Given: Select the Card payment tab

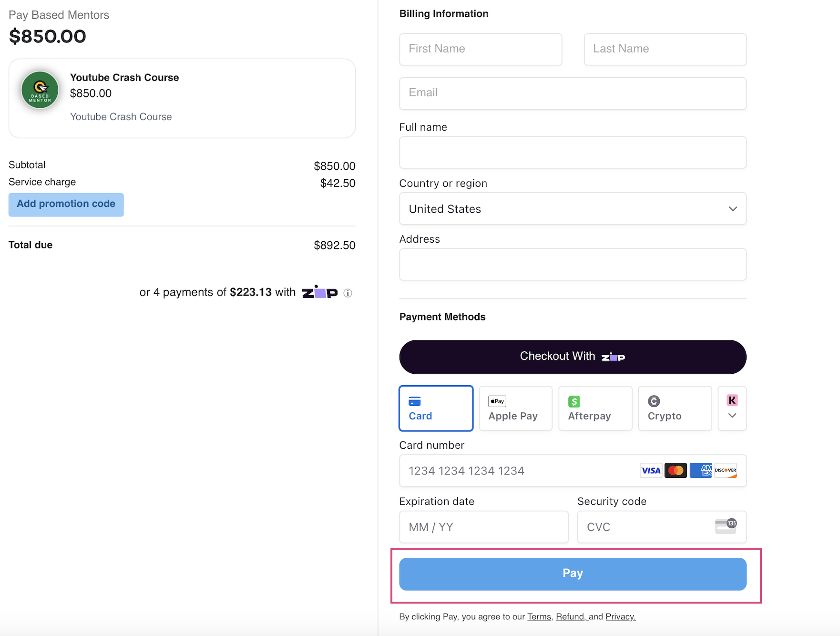Looking at the screenshot, I should tap(436, 408).
